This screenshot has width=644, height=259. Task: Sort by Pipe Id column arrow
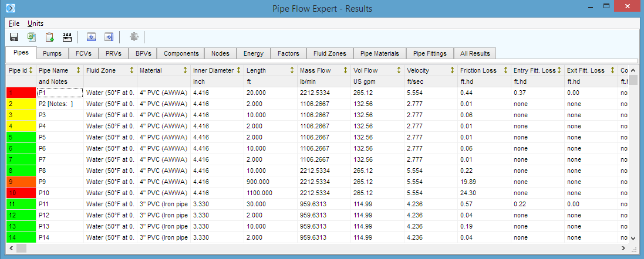click(31, 70)
